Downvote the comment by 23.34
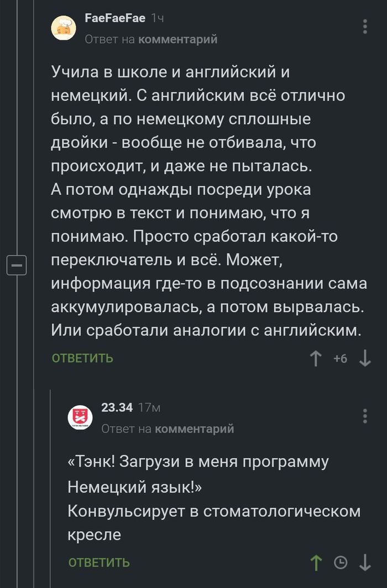 (x=365, y=563)
